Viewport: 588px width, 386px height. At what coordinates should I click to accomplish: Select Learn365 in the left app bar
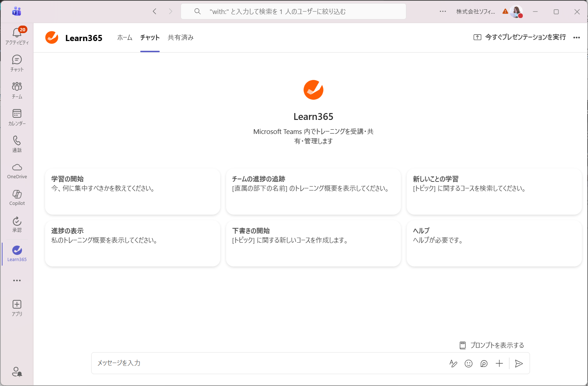[x=17, y=254]
